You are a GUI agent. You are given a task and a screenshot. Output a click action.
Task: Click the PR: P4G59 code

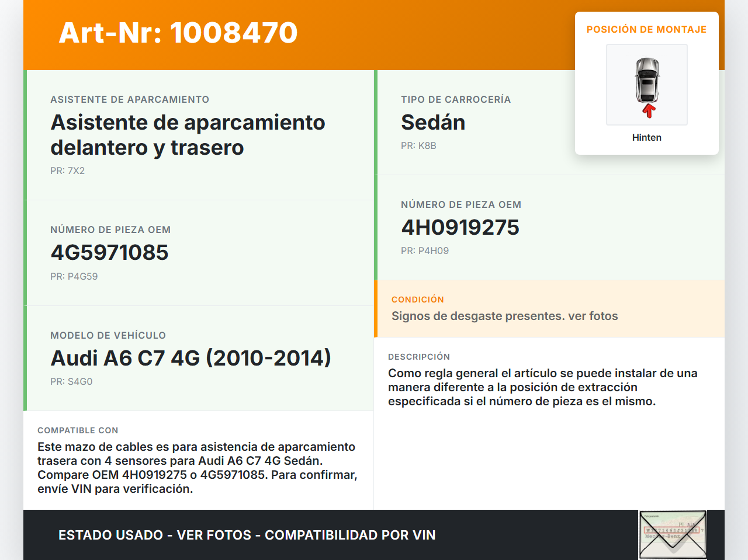tap(74, 276)
